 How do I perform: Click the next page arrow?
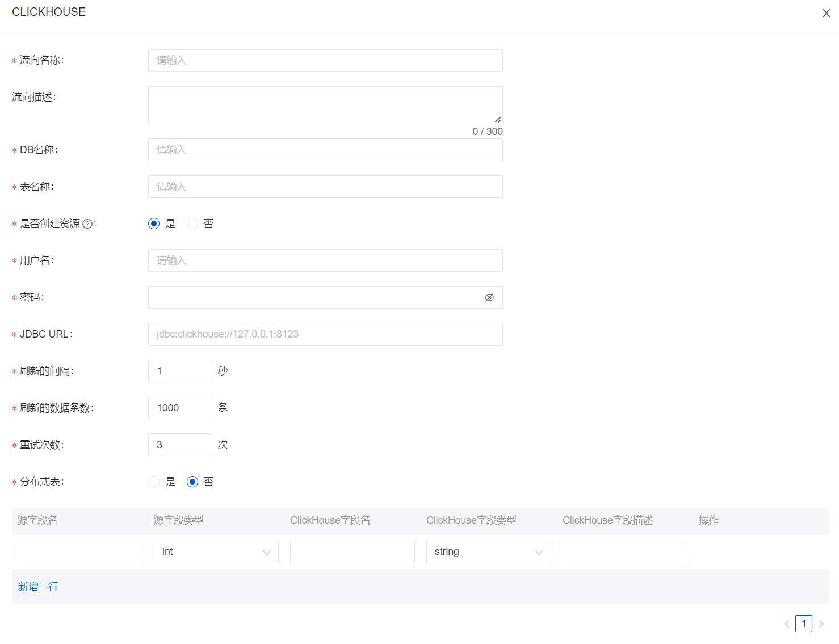coord(821,624)
